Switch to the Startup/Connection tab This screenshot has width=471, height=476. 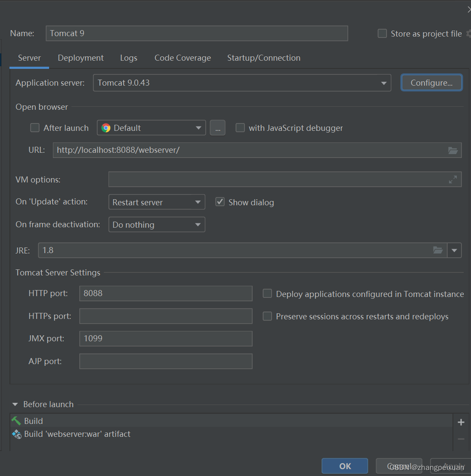(264, 58)
